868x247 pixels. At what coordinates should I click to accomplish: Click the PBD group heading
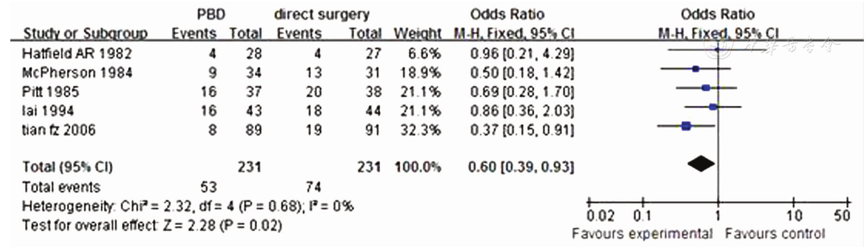pos(211,14)
